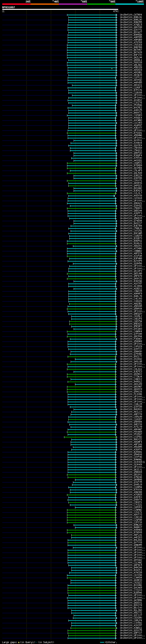The image size is (146, 644).
Task: Open hit UniRef100_Q8GTQ9
Action: click(x=131, y=27)
